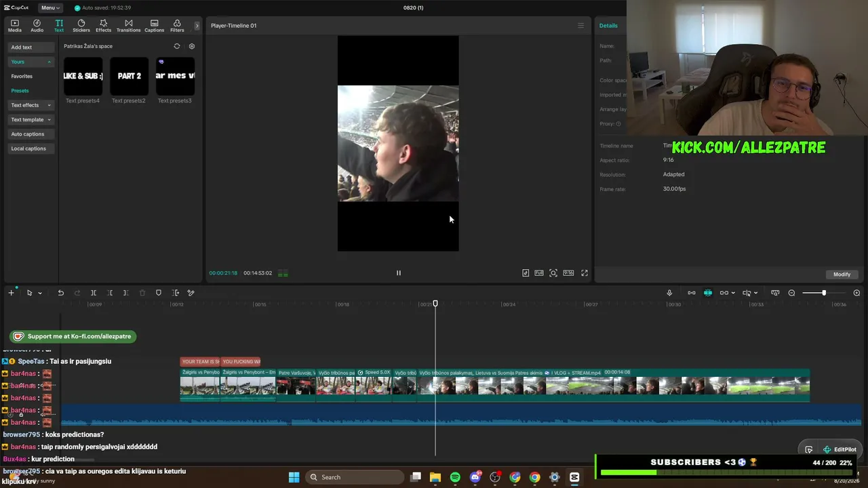Add a marker on the timeline

[159, 293]
